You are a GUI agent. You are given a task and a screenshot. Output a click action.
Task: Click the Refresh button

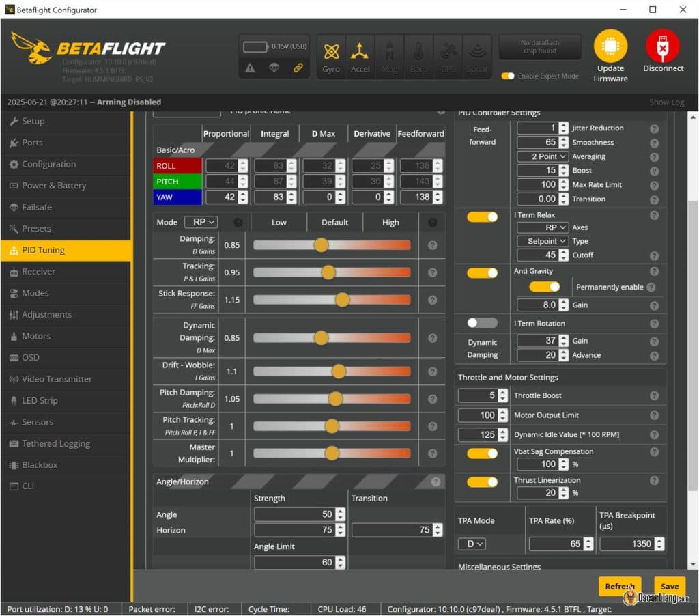pyautogui.click(x=620, y=586)
